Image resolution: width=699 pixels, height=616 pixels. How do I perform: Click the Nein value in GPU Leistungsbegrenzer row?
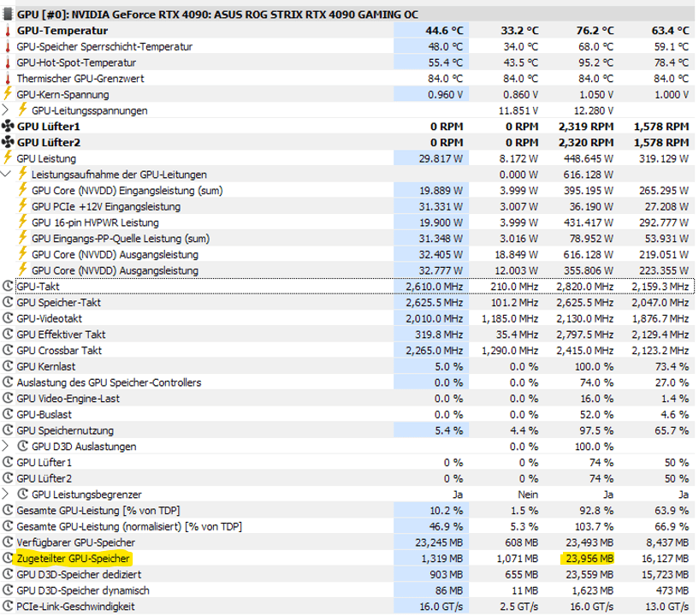pyautogui.click(x=527, y=495)
